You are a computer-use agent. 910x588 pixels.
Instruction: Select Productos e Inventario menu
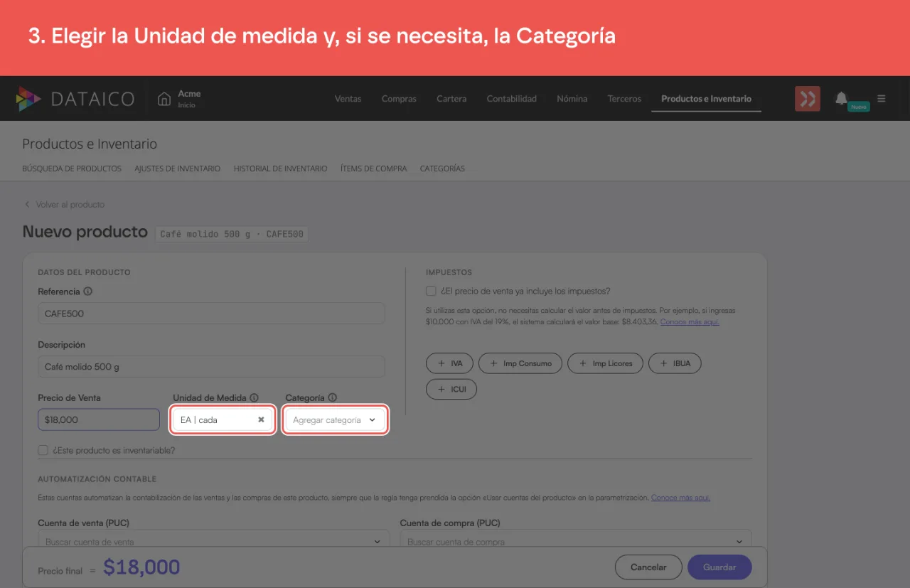(706, 99)
